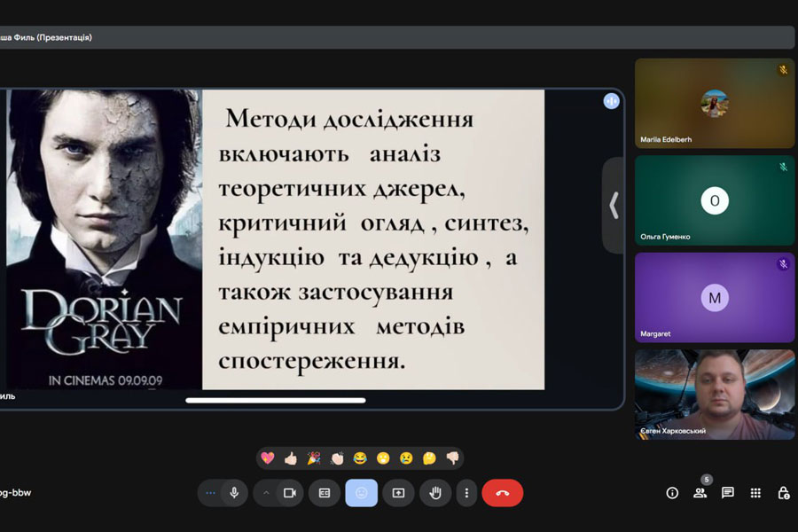Open the activities grid icon
Image resolution: width=798 pixels, height=532 pixels.
click(x=755, y=493)
